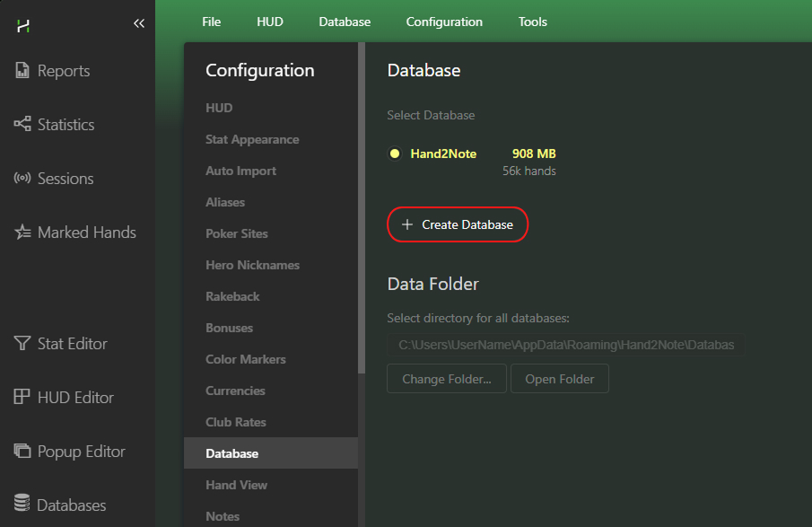Launch the HUD Editor
Viewport: 812px width, 527px height.
pos(64,398)
